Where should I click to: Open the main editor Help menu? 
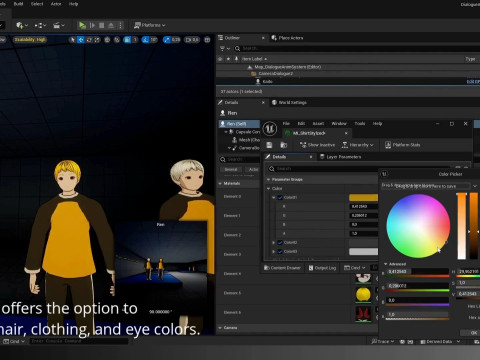tap(73, 4)
